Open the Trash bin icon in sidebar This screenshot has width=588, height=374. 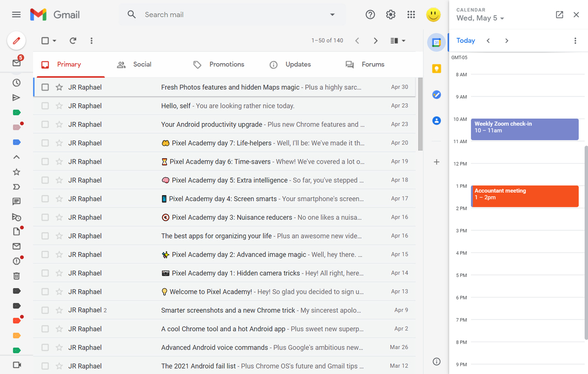click(16, 276)
